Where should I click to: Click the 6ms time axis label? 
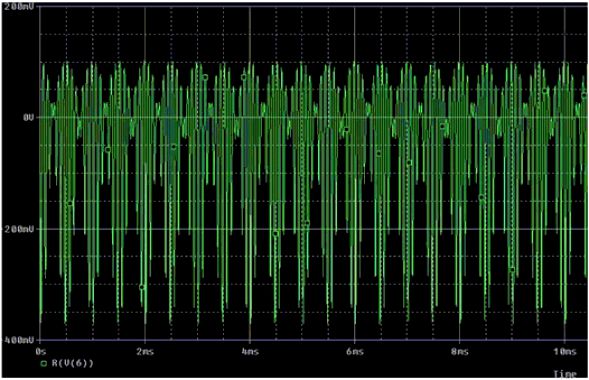click(x=355, y=352)
